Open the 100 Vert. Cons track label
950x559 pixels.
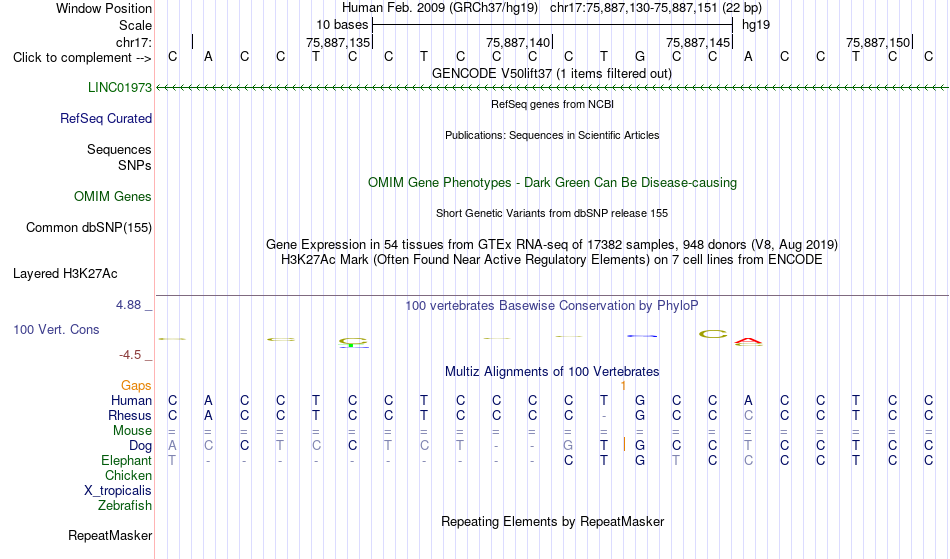point(56,329)
